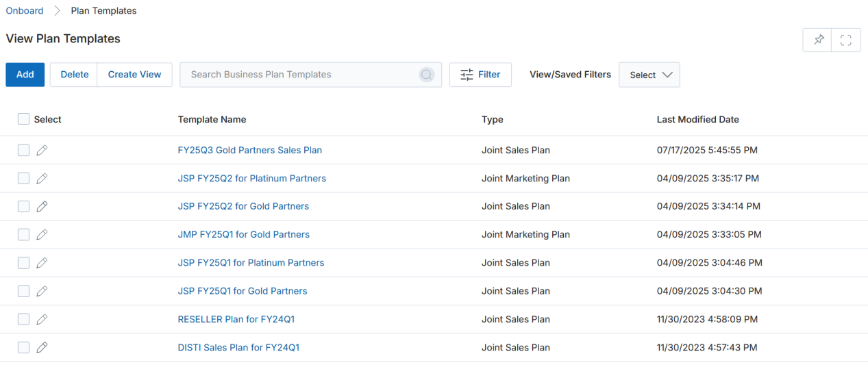Image resolution: width=868 pixels, height=367 pixels.
Task: Click Joint Sales Plan type in FY25Q3 row
Action: pyautogui.click(x=515, y=150)
